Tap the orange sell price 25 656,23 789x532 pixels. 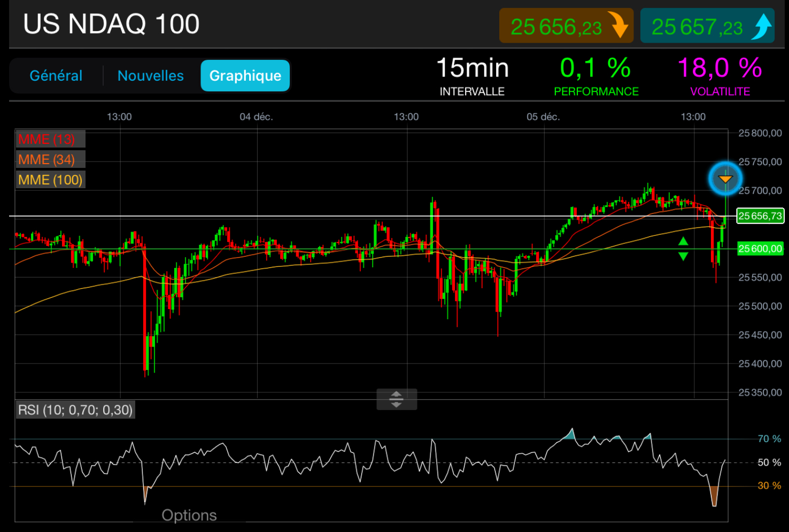(566, 26)
